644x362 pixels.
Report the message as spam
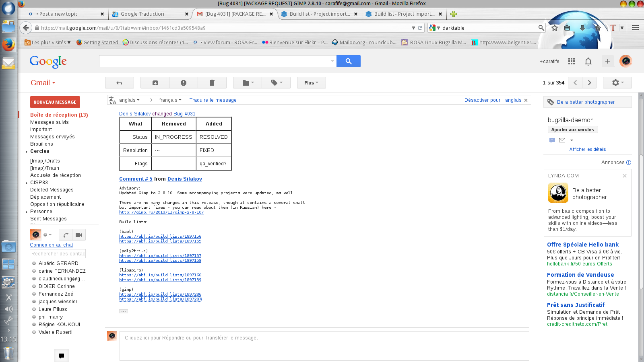coord(184,83)
